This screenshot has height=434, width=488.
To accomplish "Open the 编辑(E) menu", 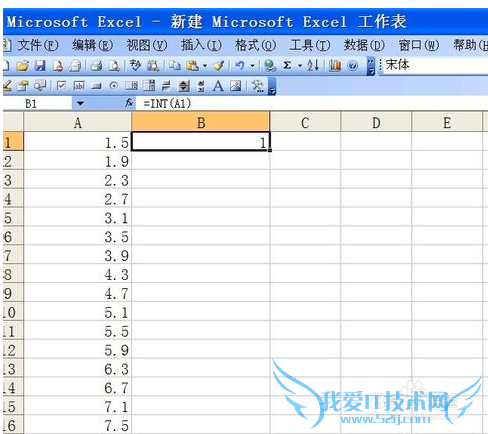I will point(92,45).
